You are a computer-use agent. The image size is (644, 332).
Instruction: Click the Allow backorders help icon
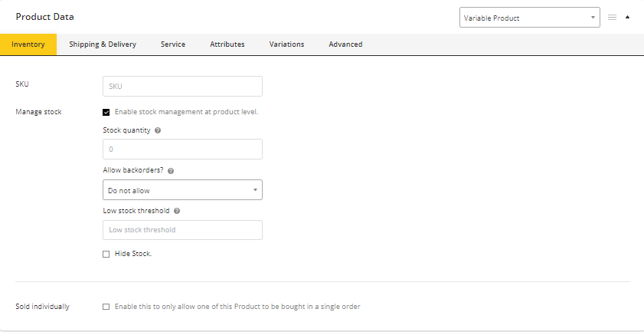170,170
